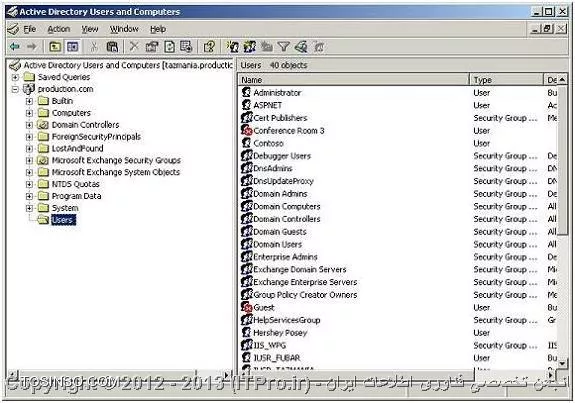Viewport: 575px width, 403px height.
Task: Create a new user with the toolbar icon
Action: click(232, 47)
